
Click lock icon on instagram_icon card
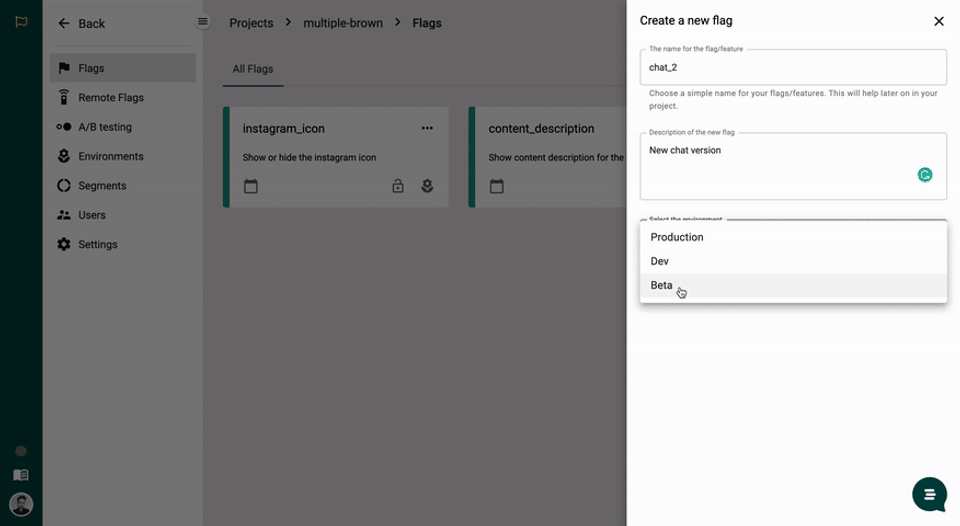(398, 186)
